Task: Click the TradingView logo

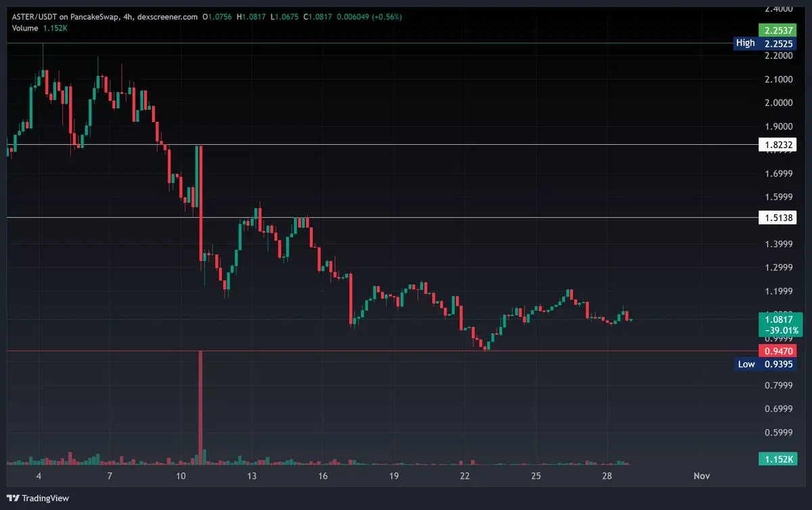Action: pos(37,498)
